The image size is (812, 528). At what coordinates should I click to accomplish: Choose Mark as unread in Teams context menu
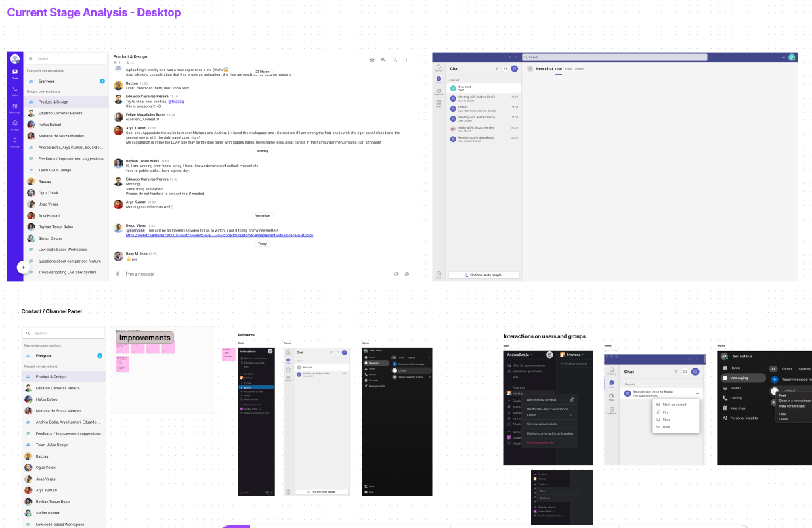pyautogui.click(x=675, y=405)
